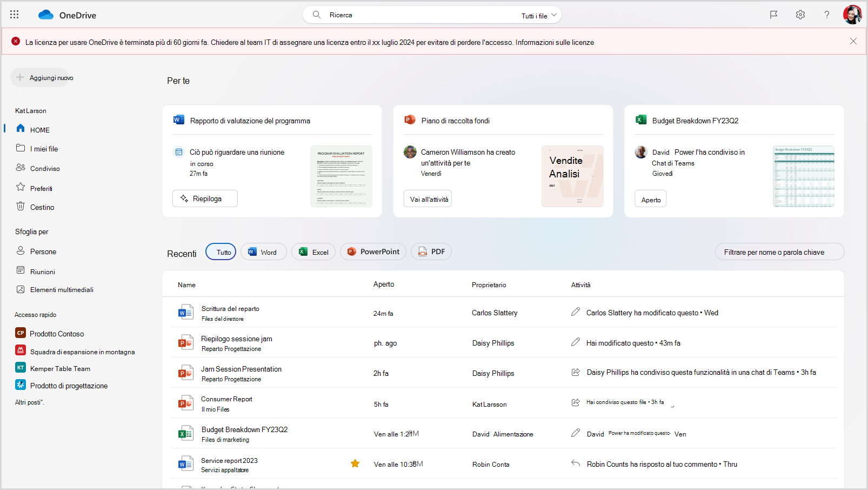This screenshot has width=868, height=490.
Task: Filter recent files by Excel
Action: tap(313, 252)
